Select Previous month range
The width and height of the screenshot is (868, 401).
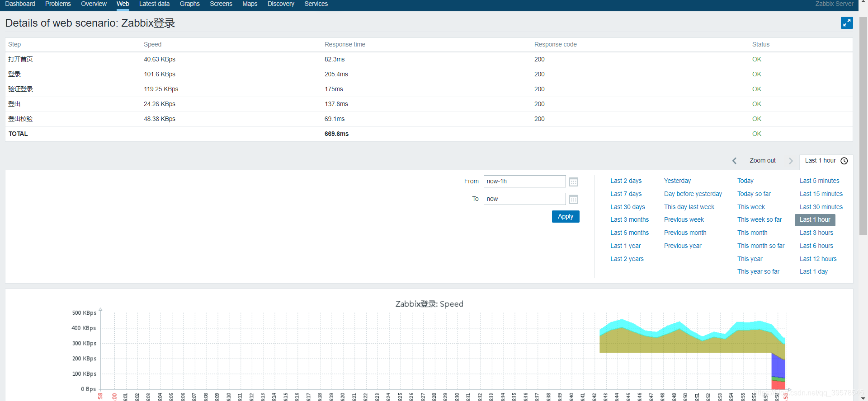[x=685, y=233]
